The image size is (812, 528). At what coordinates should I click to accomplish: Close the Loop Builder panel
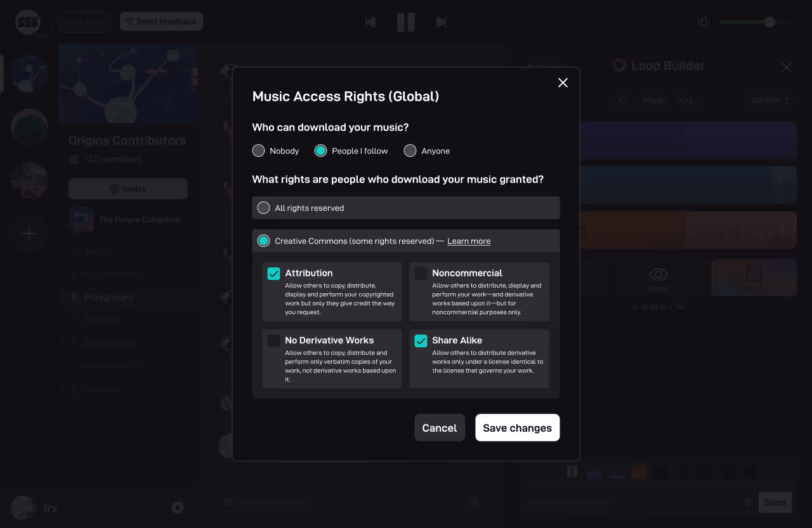(x=787, y=67)
